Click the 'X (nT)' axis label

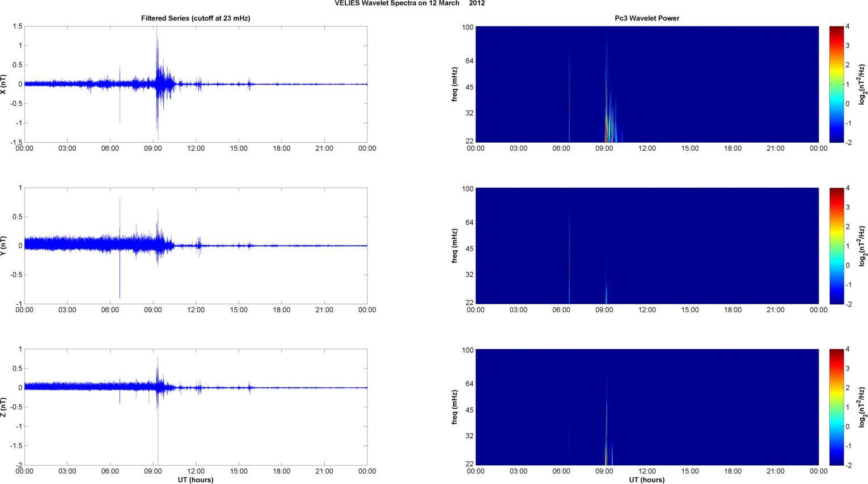click(3, 84)
